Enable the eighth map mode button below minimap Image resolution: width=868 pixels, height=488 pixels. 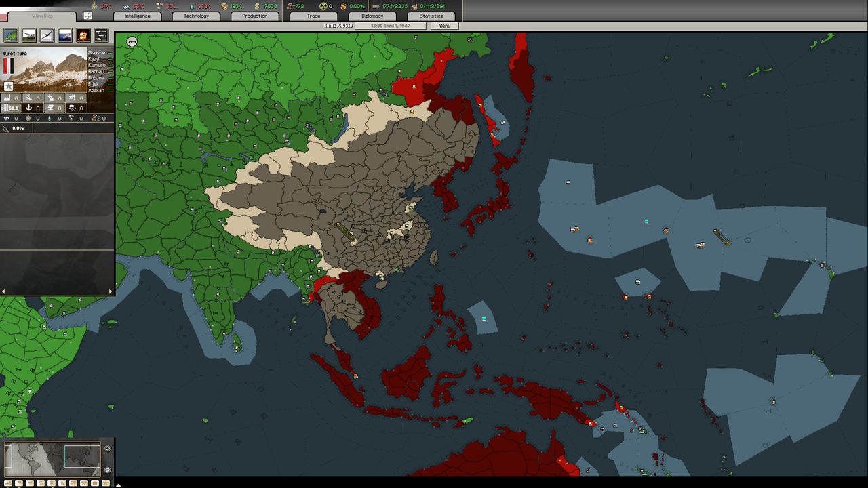coord(84,483)
